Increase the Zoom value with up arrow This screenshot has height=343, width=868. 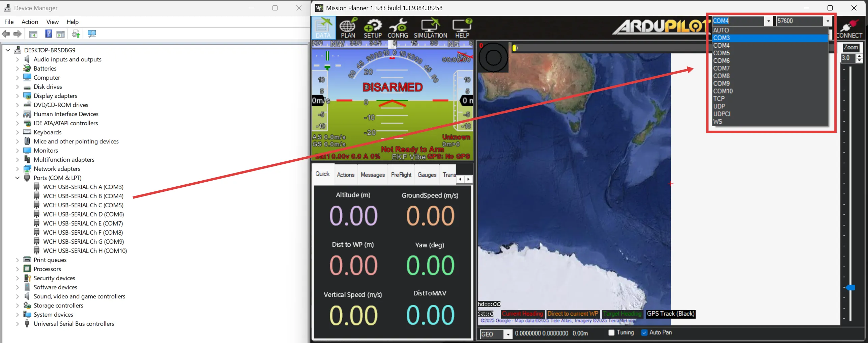pyautogui.click(x=859, y=56)
